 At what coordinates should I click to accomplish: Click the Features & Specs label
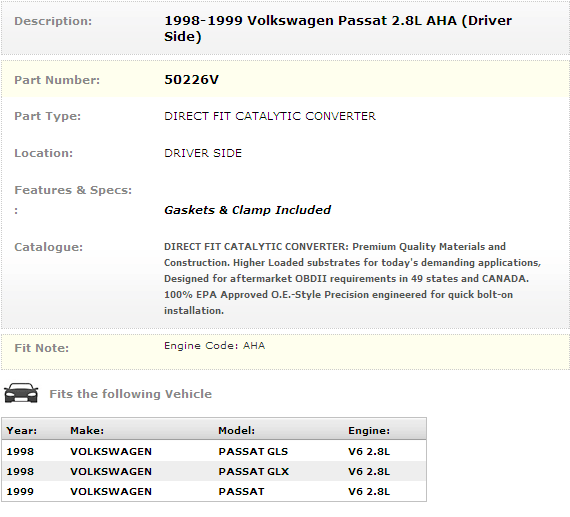73,190
